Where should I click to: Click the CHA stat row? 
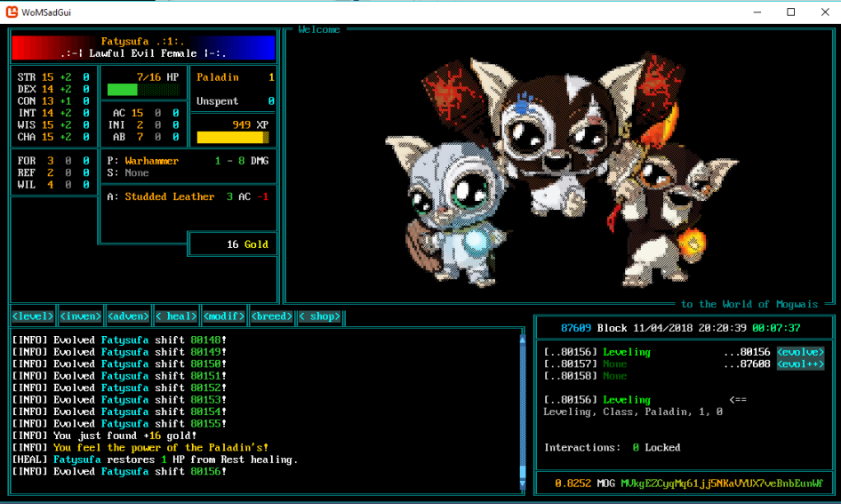pyautogui.click(x=53, y=137)
